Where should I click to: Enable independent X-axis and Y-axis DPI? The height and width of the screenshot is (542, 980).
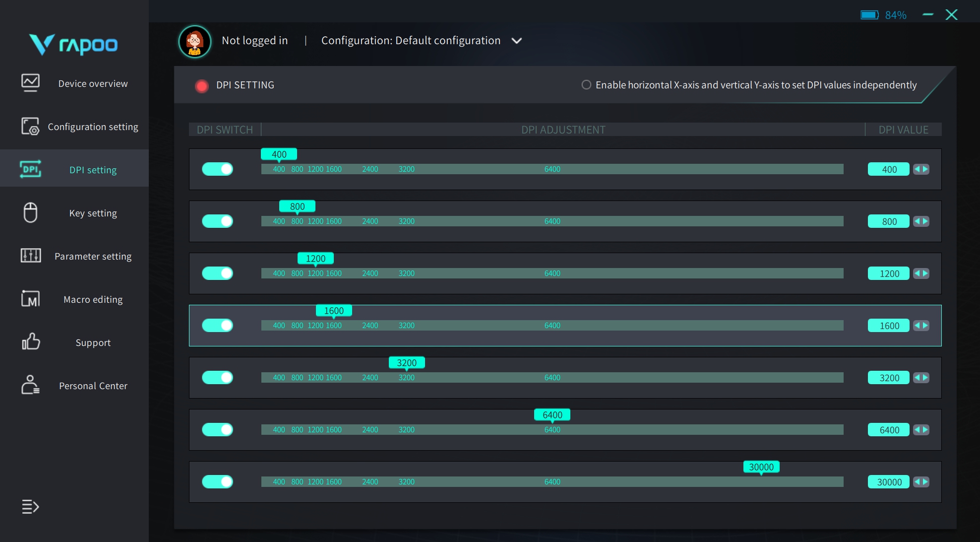coord(586,85)
